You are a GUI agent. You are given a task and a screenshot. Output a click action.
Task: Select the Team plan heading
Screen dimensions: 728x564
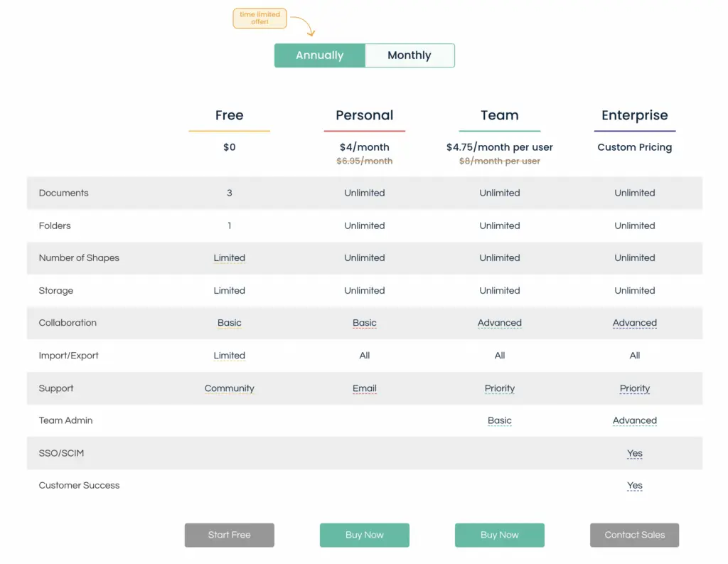tap(500, 115)
